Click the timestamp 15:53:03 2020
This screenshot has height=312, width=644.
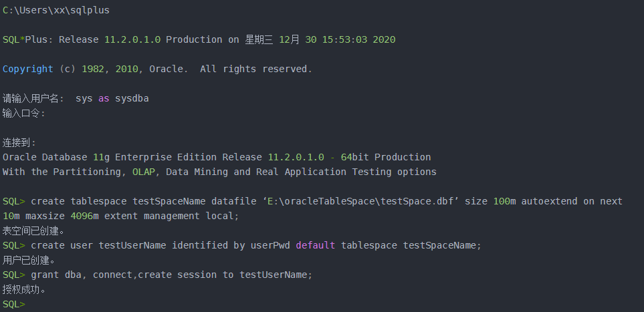click(x=358, y=40)
